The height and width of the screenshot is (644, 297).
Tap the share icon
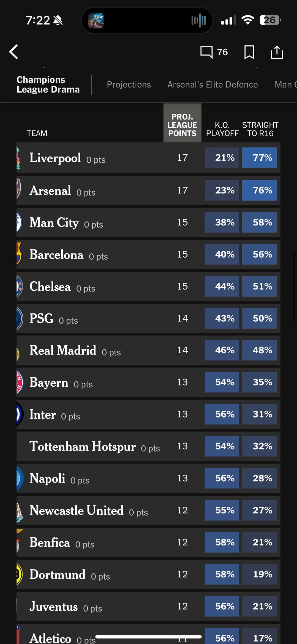coord(277,52)
